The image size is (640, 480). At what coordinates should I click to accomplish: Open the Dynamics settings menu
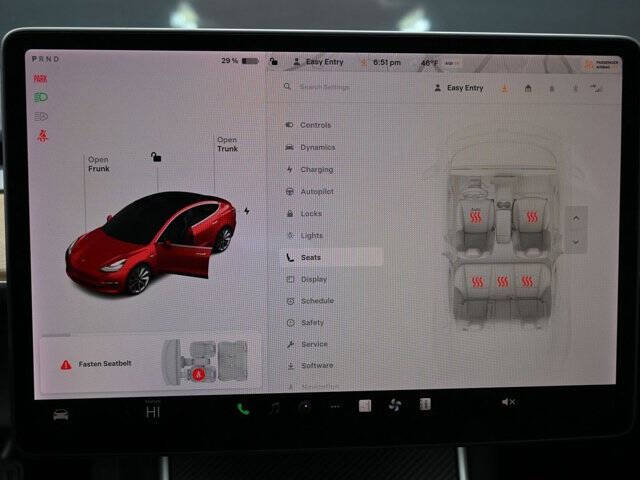(x=310, y=147)
